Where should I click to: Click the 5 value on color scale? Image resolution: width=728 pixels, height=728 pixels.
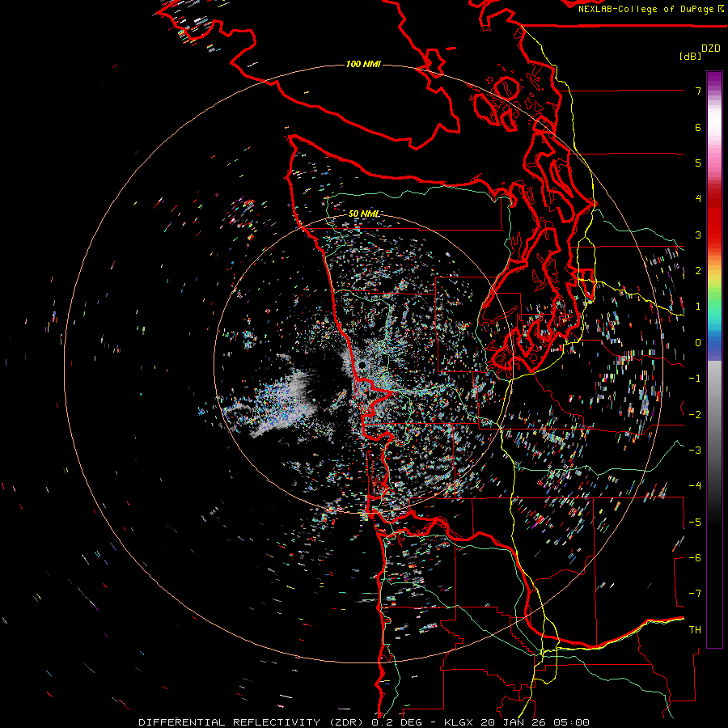point(698,163)
